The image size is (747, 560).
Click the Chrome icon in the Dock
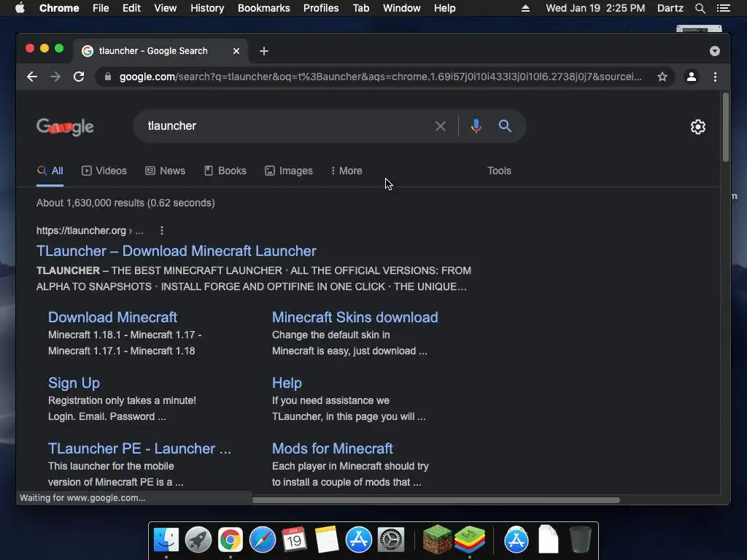(231, 540)
